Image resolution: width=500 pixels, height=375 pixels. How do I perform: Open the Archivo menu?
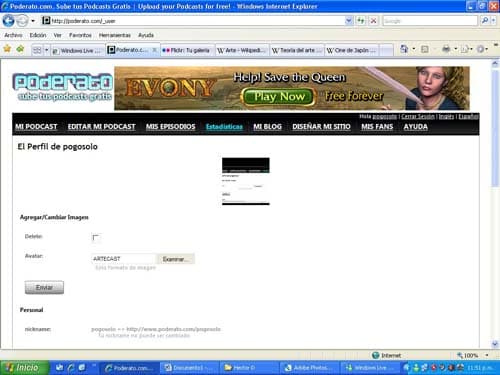[x=13, y=35]
